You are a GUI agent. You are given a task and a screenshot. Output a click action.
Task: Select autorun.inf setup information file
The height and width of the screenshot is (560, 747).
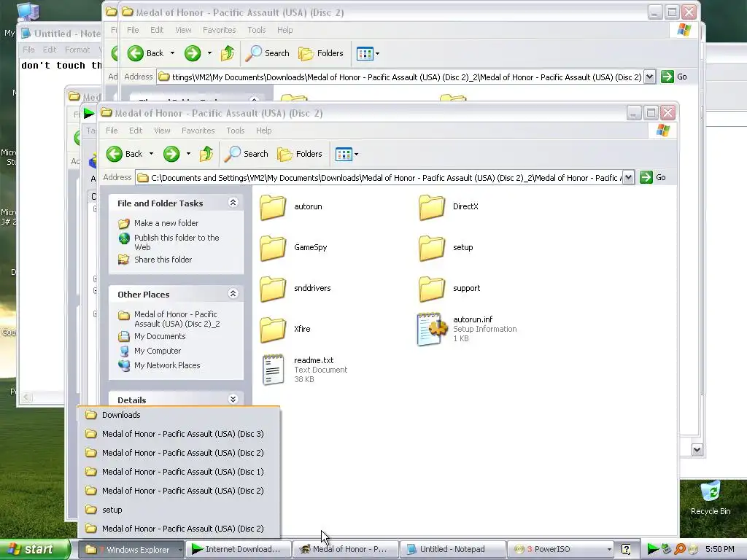467,329
